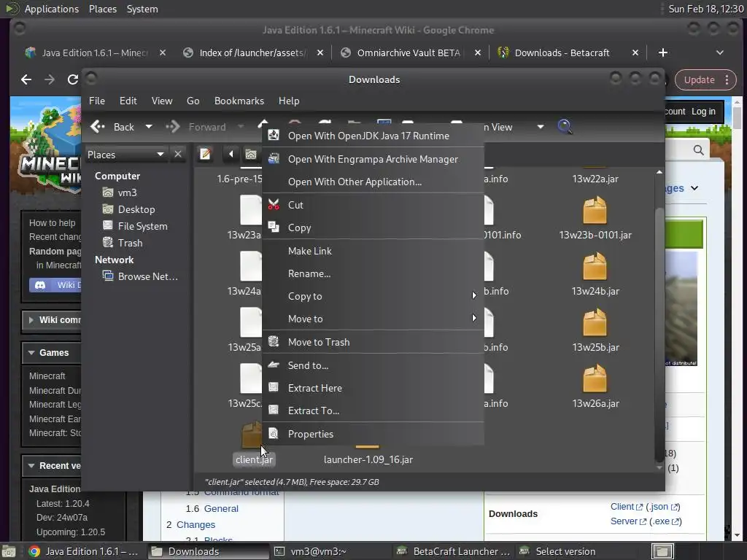
Task: Open the Go menu
Action: pos(193,101)
